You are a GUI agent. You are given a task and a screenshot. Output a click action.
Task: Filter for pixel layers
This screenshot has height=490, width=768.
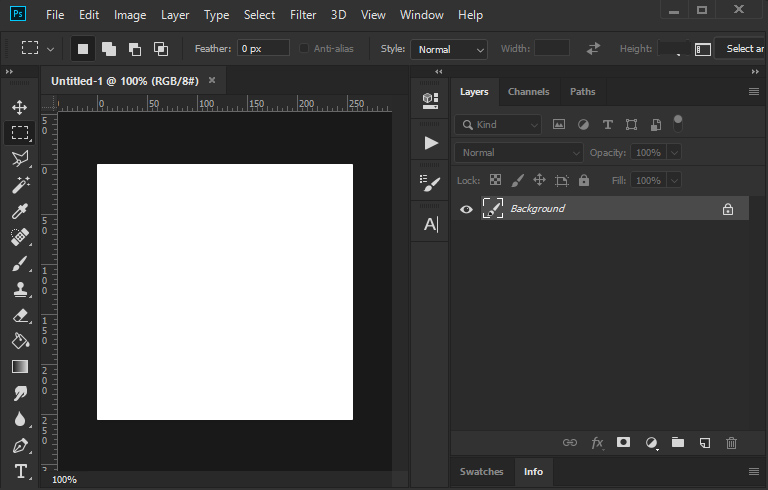[559, 124]
